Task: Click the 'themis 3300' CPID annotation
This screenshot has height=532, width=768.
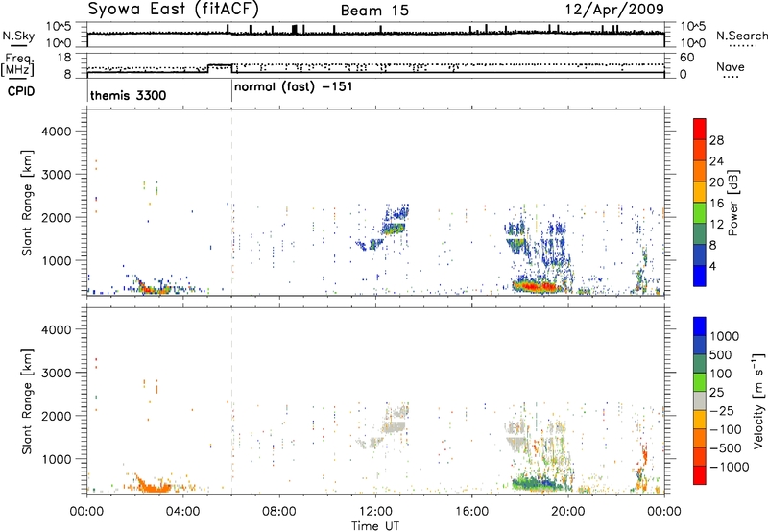Action: point(128,95)
